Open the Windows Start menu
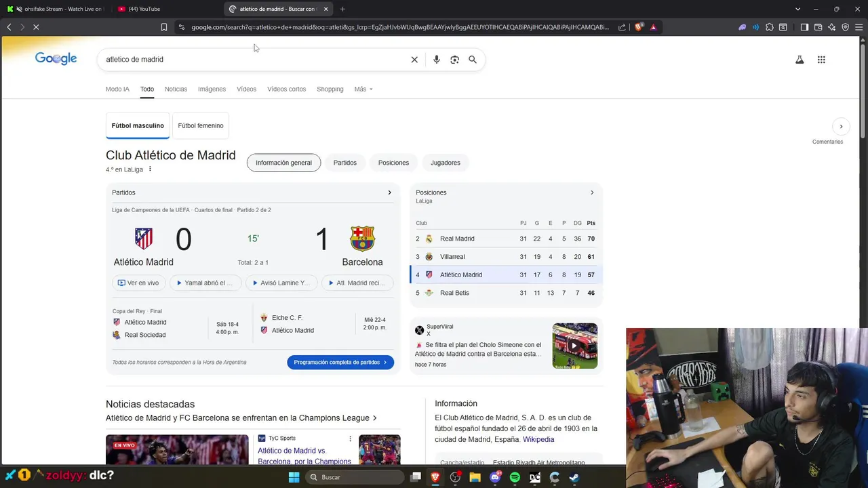 [x=294, y=477]
